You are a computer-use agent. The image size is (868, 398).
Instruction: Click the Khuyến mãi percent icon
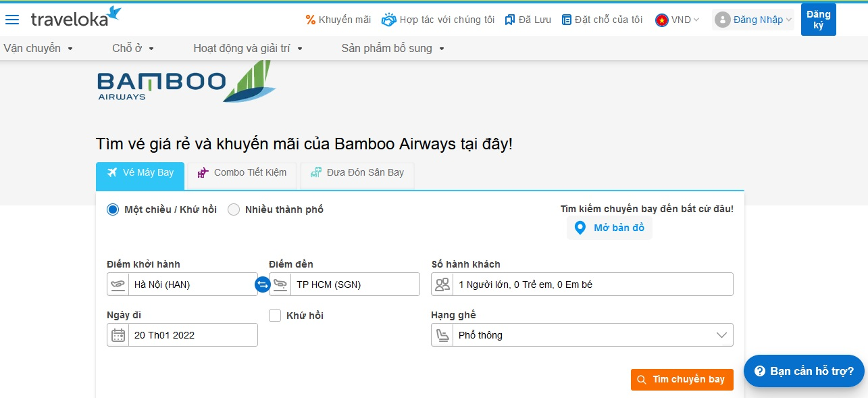[x=311, y=20]
